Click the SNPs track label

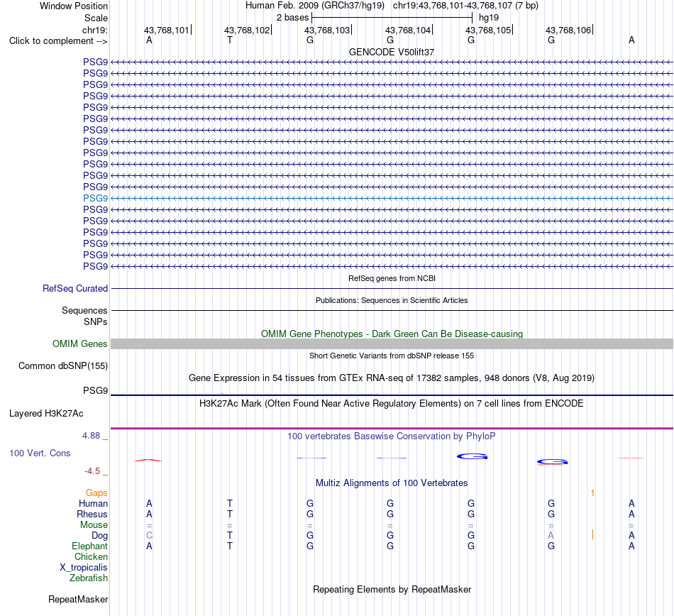pyautogui.click(x=96, y=321)
